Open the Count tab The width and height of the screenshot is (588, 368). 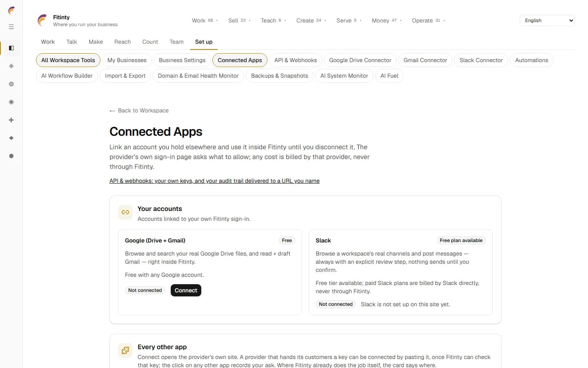pyautogui.click(x=150, y=42)
